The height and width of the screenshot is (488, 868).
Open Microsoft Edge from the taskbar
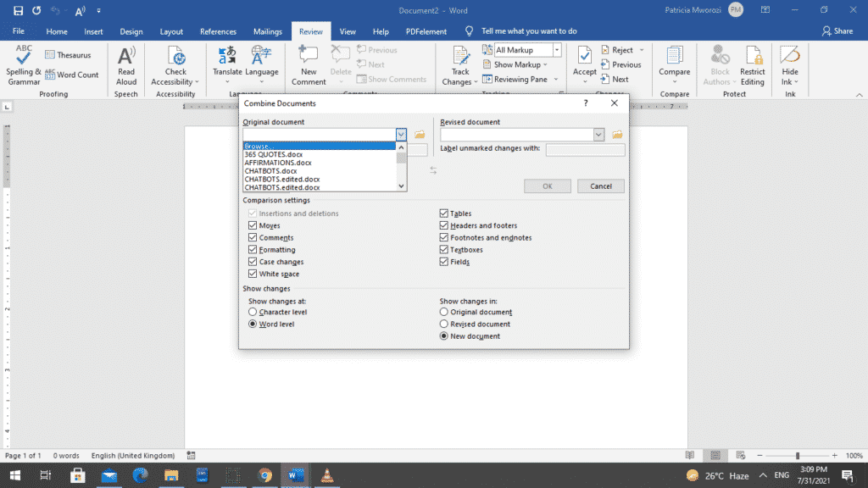(x=140, y=475)
